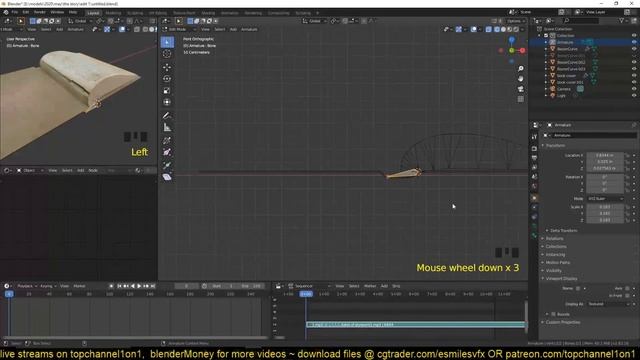This screenshot has width=640, height=360.
Task: Open the rotation Mode XYZ Euler dropdown
Action: [605, 199]
